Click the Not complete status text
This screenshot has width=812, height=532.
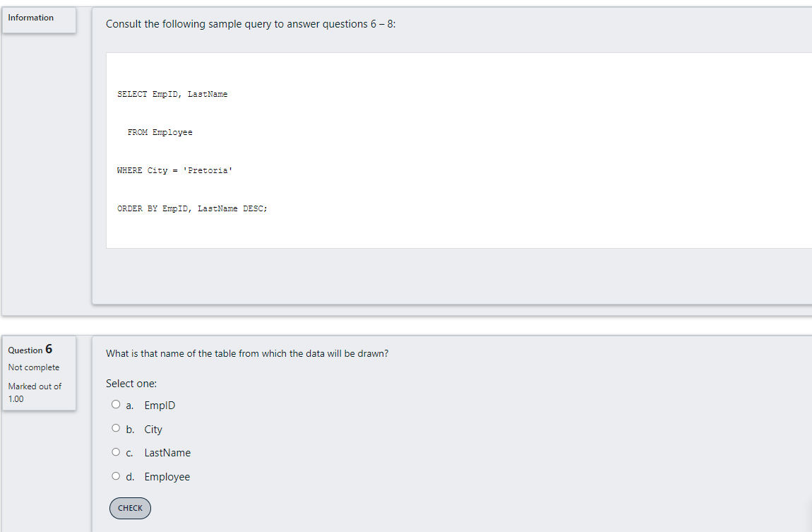click(x=33, y=367)
